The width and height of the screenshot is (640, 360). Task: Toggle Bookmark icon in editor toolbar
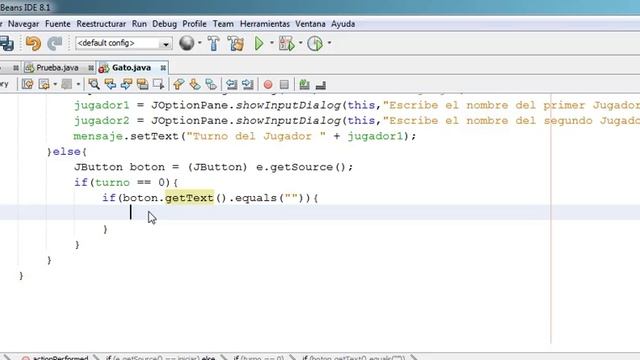[x=211, y=84]
